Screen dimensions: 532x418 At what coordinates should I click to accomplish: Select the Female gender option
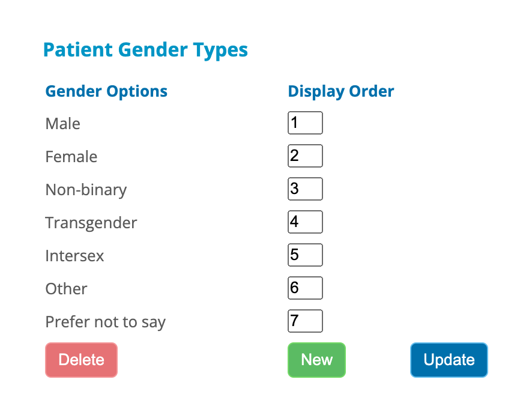(71, 157)
